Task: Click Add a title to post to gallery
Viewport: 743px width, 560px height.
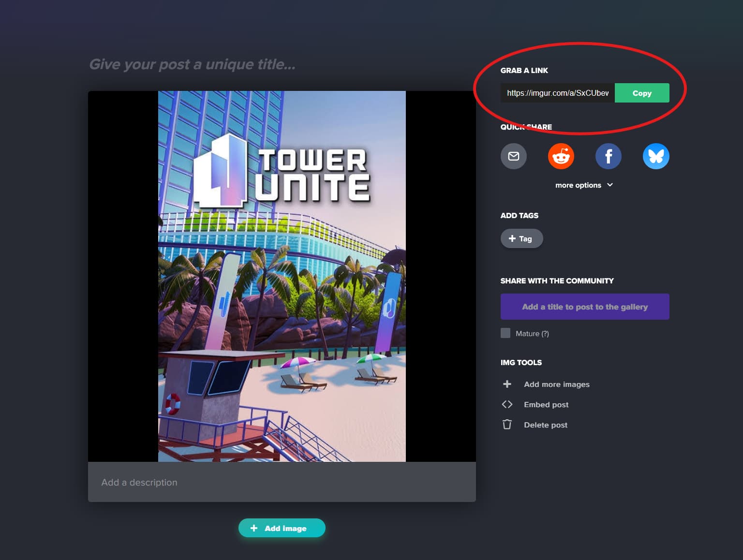Action: coord(584,307)
